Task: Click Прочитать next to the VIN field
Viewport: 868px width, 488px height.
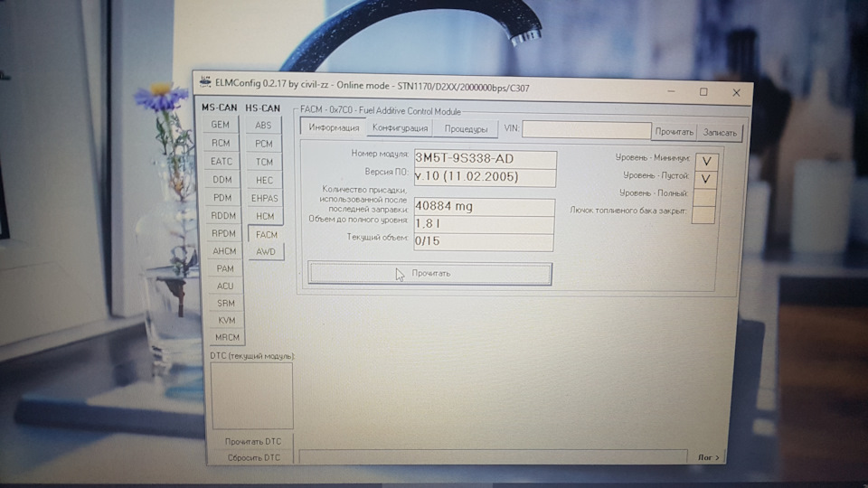Action: click(x=674, y=132)
